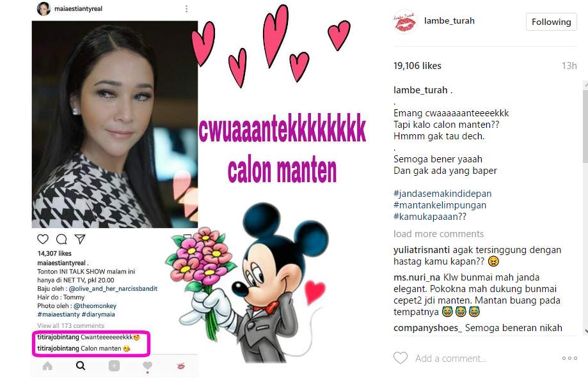This screenshot has width=588, height=379.
Task: Like the embedded post using its heart outline icon
Action: point(43,239)
